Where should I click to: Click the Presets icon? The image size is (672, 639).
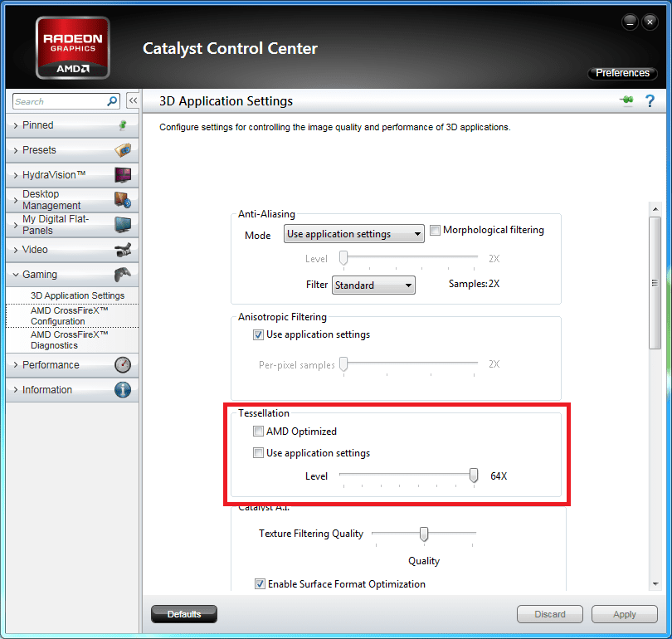(123, 150)
